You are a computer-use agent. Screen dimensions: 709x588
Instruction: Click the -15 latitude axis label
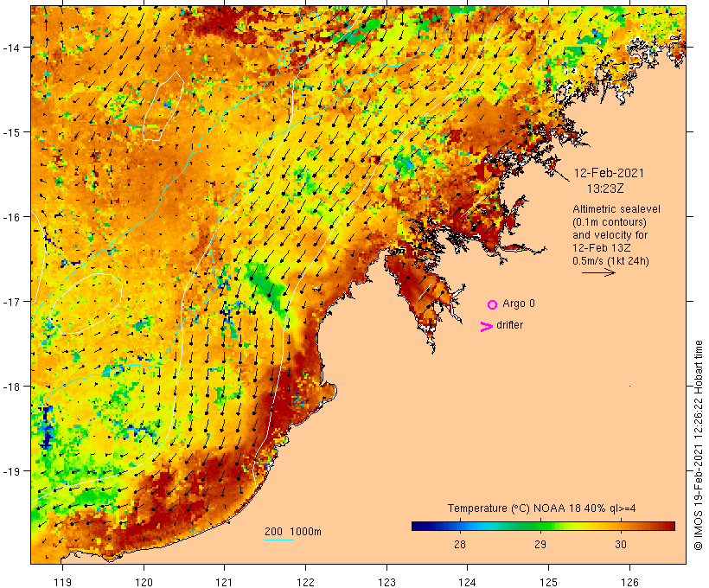(x=11, y=132)
